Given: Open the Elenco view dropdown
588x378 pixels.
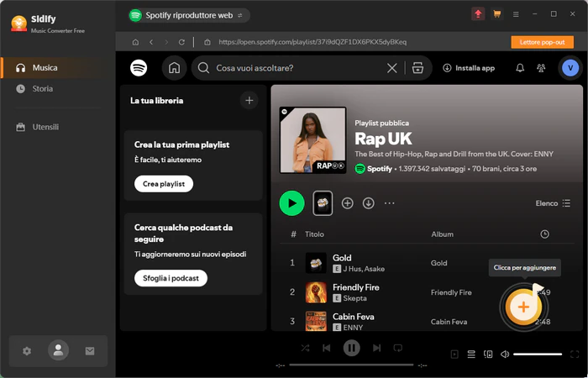Looking at the screenshot, I should click(x=553, y=203).
